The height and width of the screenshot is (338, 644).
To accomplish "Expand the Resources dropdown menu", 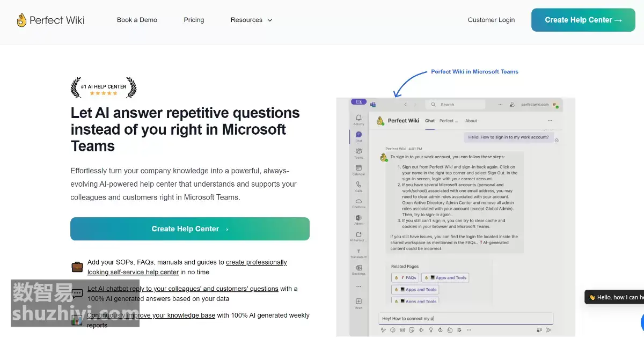I will [x=251, y=20].
